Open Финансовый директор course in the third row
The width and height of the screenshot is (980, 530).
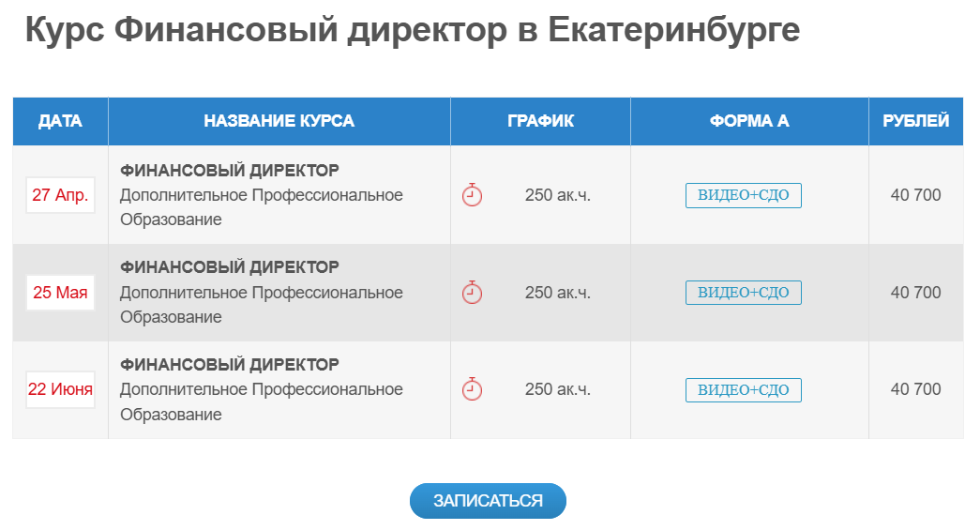pos(230,364)
